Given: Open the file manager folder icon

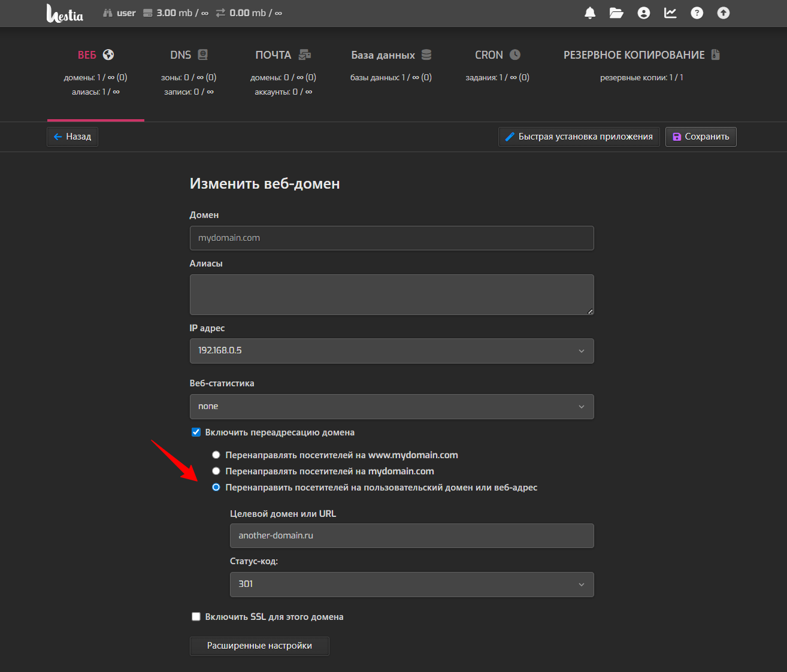Looking at the screenshot, I should click(x=616, y=13).
